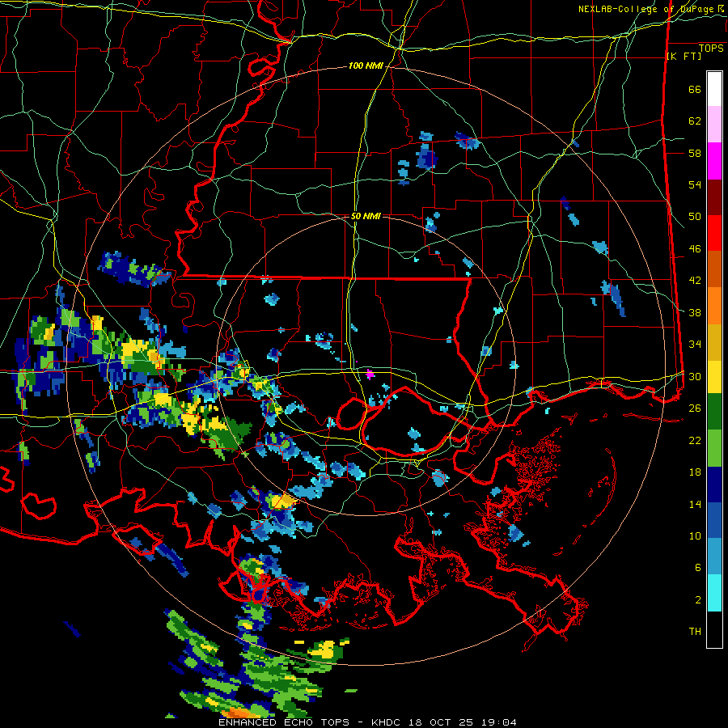Select the black TH legend swatch
The height and width of the screenshot is (728, 728).
[x=714, y=629]
